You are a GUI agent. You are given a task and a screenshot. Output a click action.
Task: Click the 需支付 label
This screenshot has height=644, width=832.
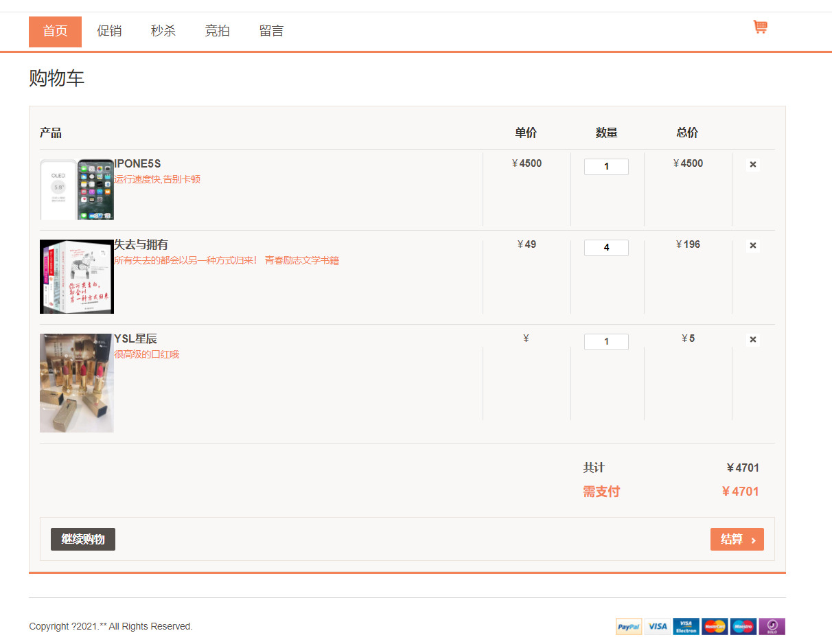point(601,492)
